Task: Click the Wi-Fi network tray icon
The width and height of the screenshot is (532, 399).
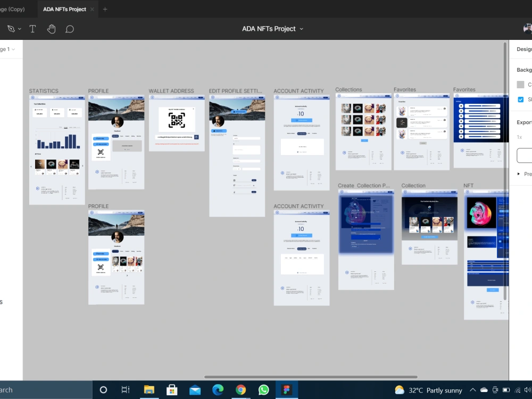Action: coord(518,390)
